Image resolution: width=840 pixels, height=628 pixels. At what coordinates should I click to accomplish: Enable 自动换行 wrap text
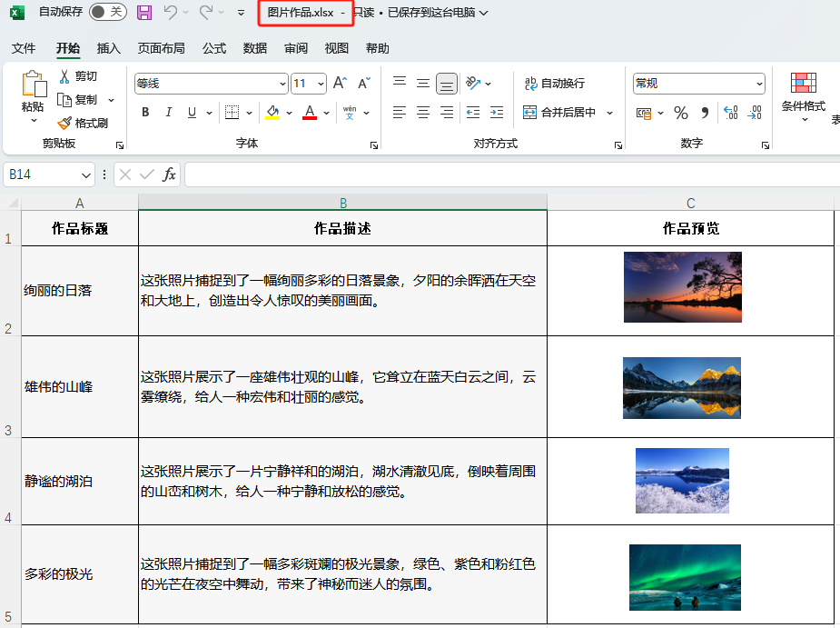(x=552, y=83)
